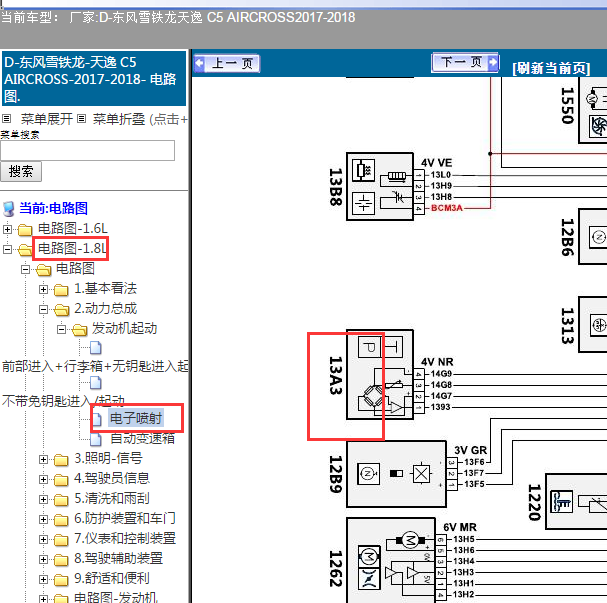
Task: Click the open folder icon of 电路图-1.8L
Action: tap(25, 250)
